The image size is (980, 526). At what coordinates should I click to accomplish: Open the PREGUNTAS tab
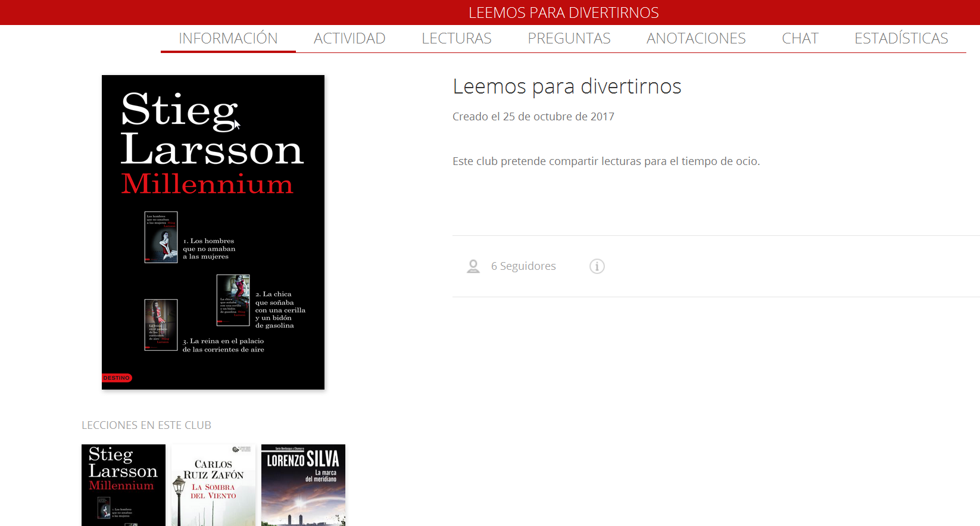tap(569, 39)
